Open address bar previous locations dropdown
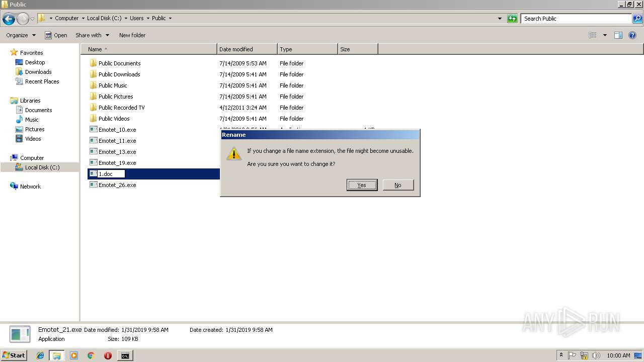The width and height of the screenshot is (644, 362). pyautogui.click(x=500, y=19)
